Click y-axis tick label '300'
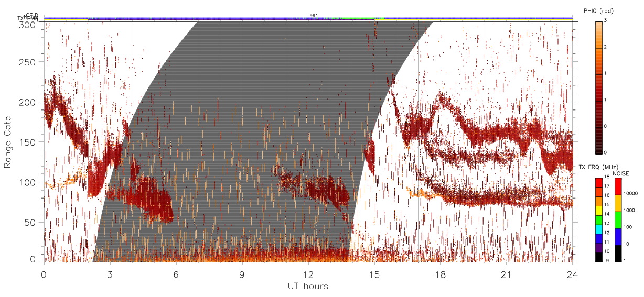This screenshot has height=297, width=644. point(27,25)
